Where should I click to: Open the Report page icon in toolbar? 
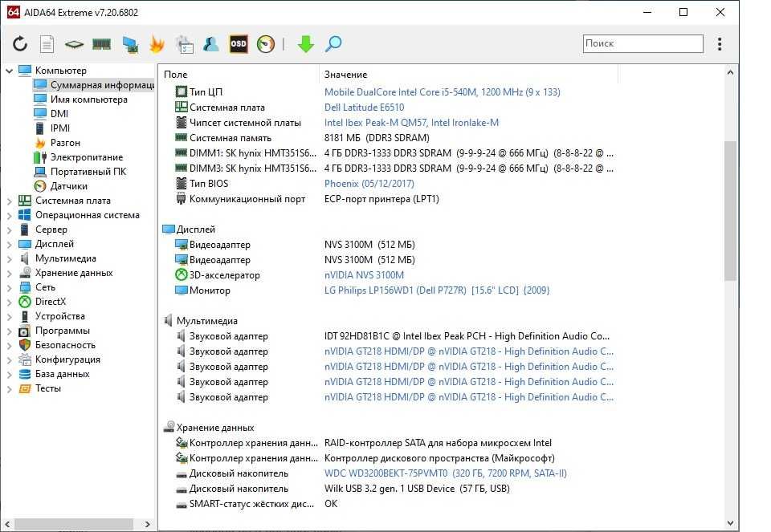click(x=47, y=43)
